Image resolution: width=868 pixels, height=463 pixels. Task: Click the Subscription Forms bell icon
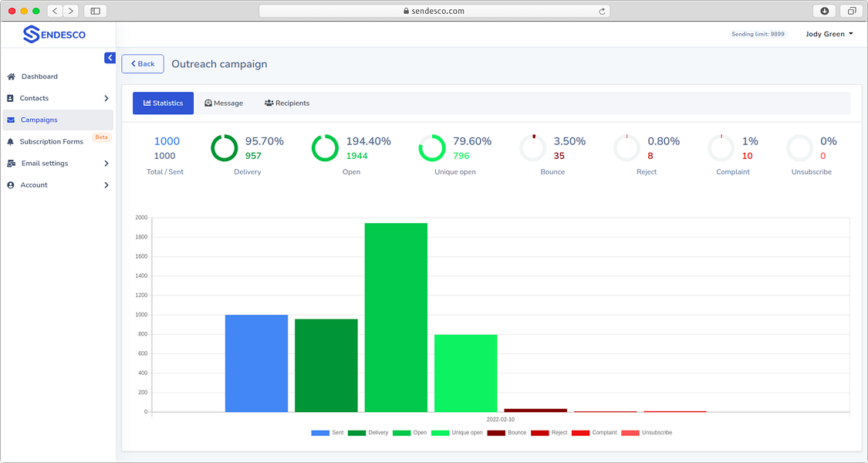coord(11,142)
